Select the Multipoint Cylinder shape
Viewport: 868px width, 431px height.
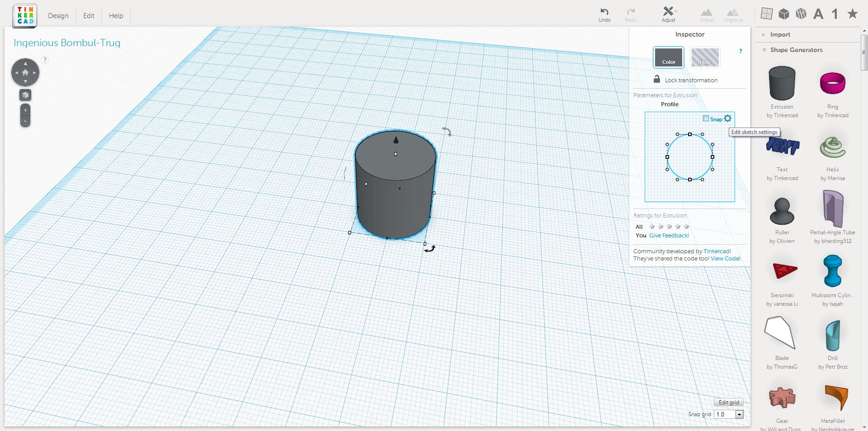click(x=832, y=271)
